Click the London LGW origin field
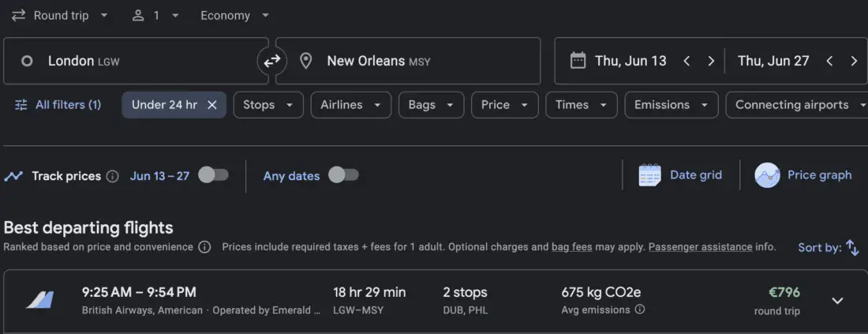The height and width of the screenshot is (334, 868). point(136,61)
